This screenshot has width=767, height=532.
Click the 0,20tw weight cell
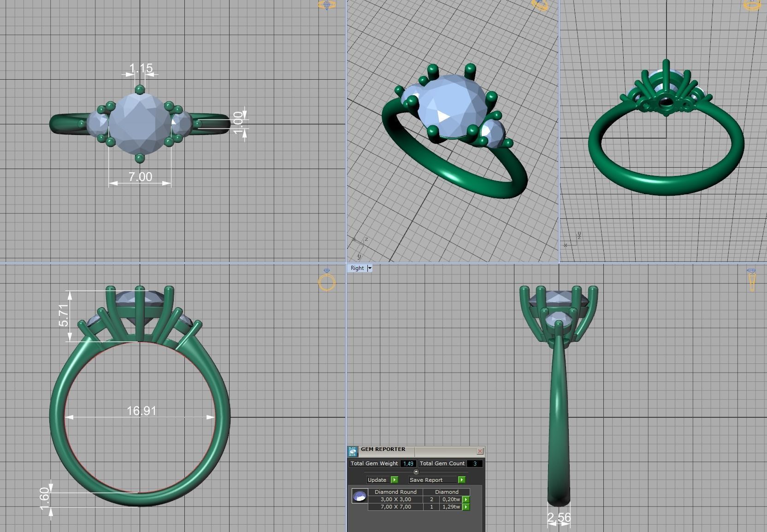[x=451, y=499]
